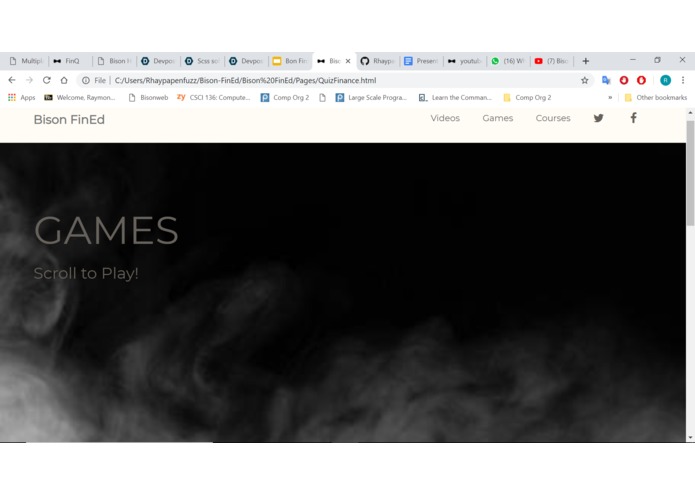
Task: Open the Bisonweb bookmark
Action: (148, 97)
